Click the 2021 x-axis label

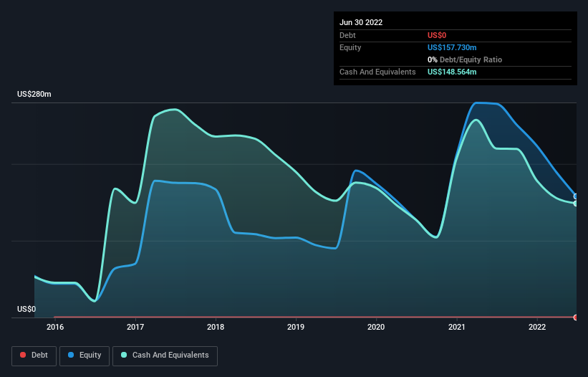click(x=457, y=327)
